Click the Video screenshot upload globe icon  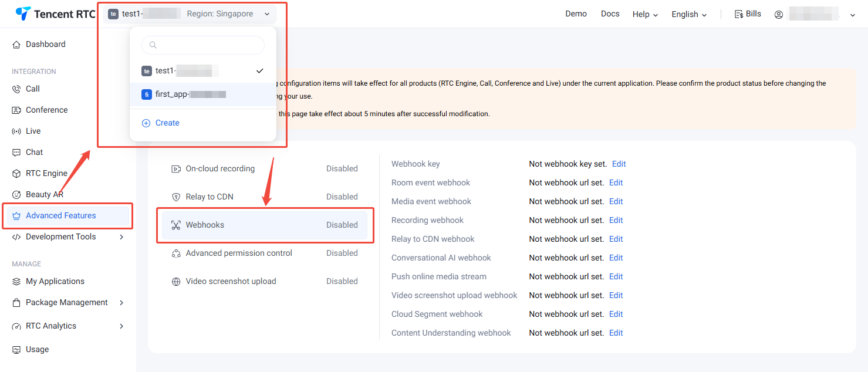(176, 282)
